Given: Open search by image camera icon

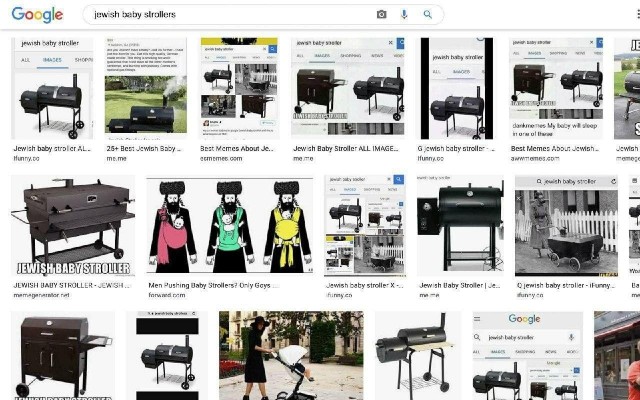Looking at the screenshot, I should pos(381,15).
